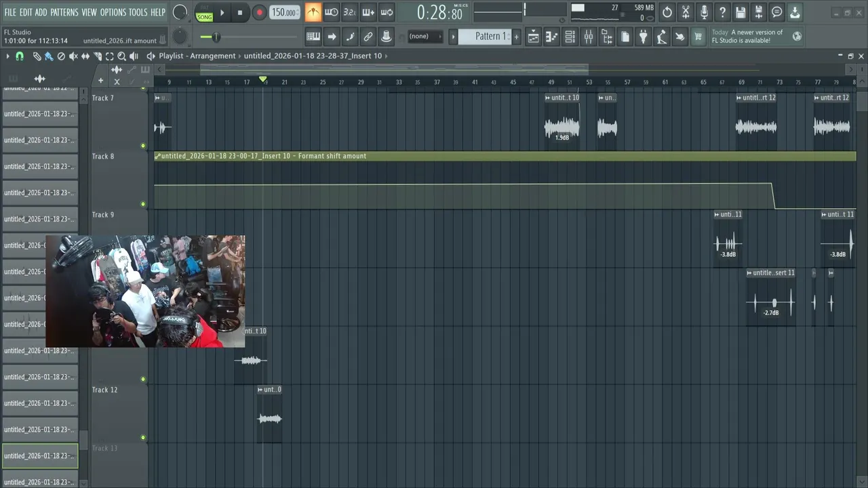Screen dimensions: 868x488
Task: Open the browser icon
Action: (607, 37)
